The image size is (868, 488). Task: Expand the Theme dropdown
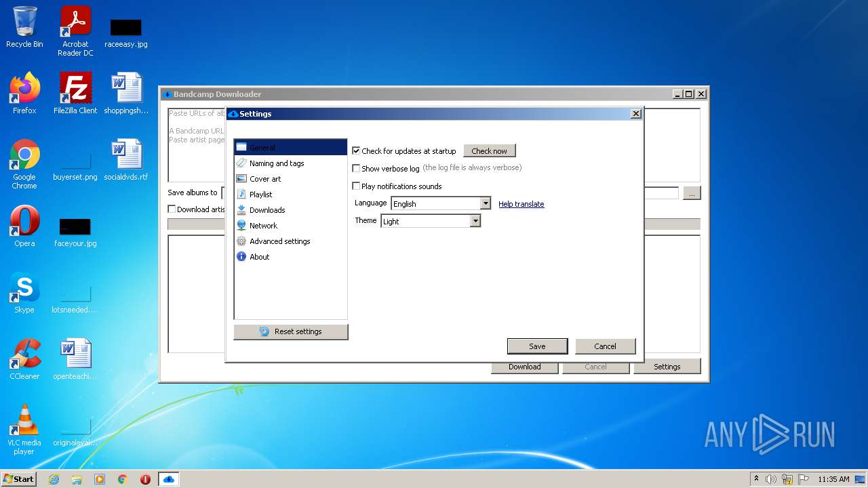pyautogui.click(x=475, y=221)
